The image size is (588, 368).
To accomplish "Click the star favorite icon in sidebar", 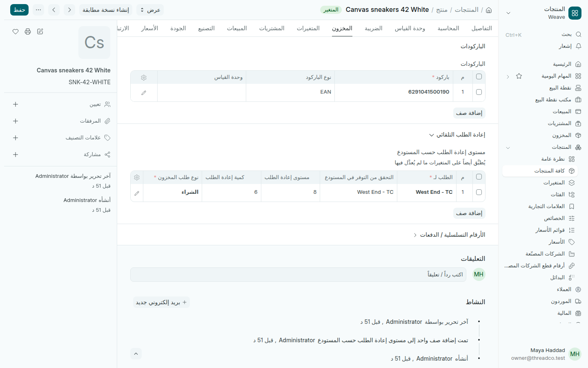I will point(519,76).
